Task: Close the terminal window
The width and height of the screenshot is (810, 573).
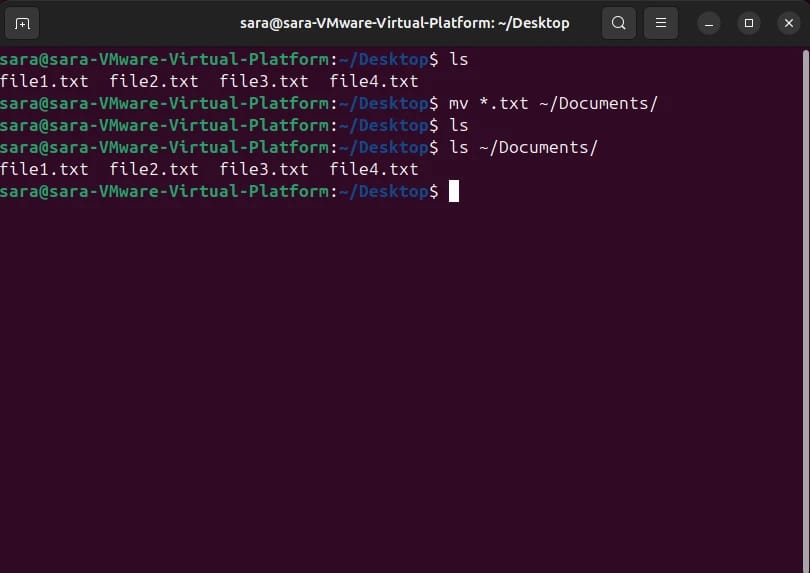Action: (x=787, y=22)
